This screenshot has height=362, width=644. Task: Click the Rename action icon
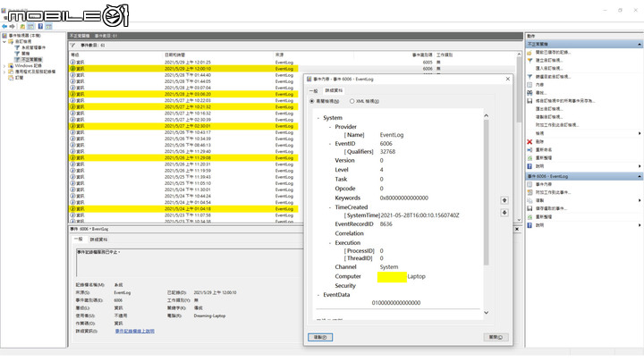click(530, 150)
